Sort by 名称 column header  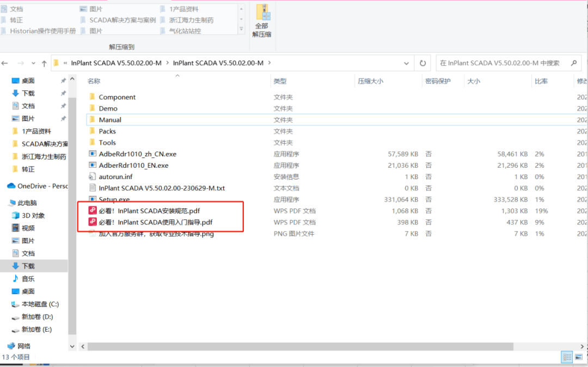click(94, 81)
